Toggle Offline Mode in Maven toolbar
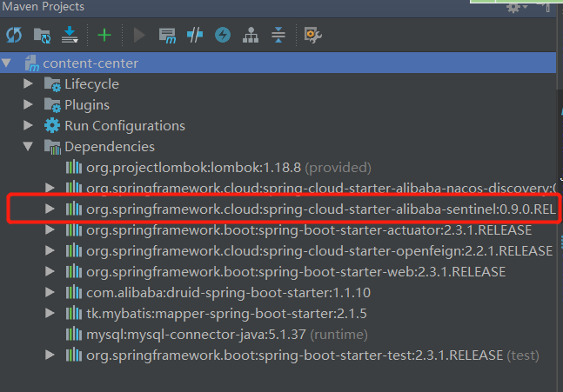The image size is (563, 392). click(195, 35)
